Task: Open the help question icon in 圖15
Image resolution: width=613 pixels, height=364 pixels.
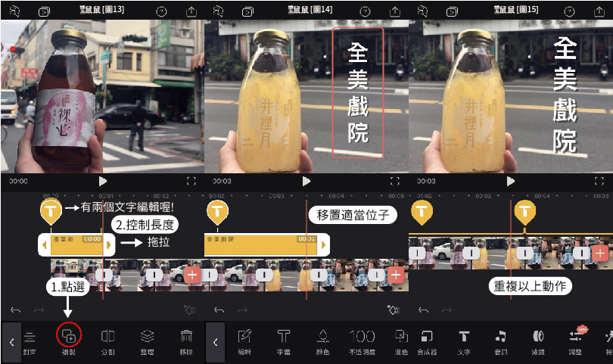Action: (x=569, y=11)
